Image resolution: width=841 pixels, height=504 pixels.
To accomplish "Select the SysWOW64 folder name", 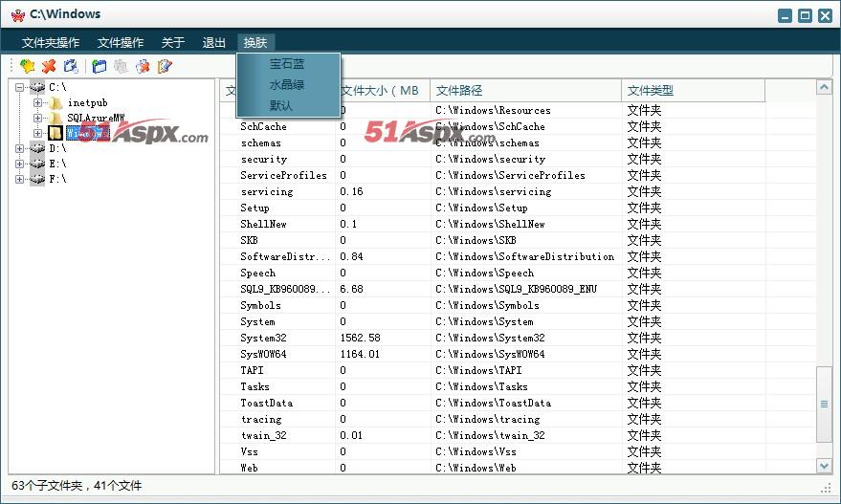I will tap(263, 354).
